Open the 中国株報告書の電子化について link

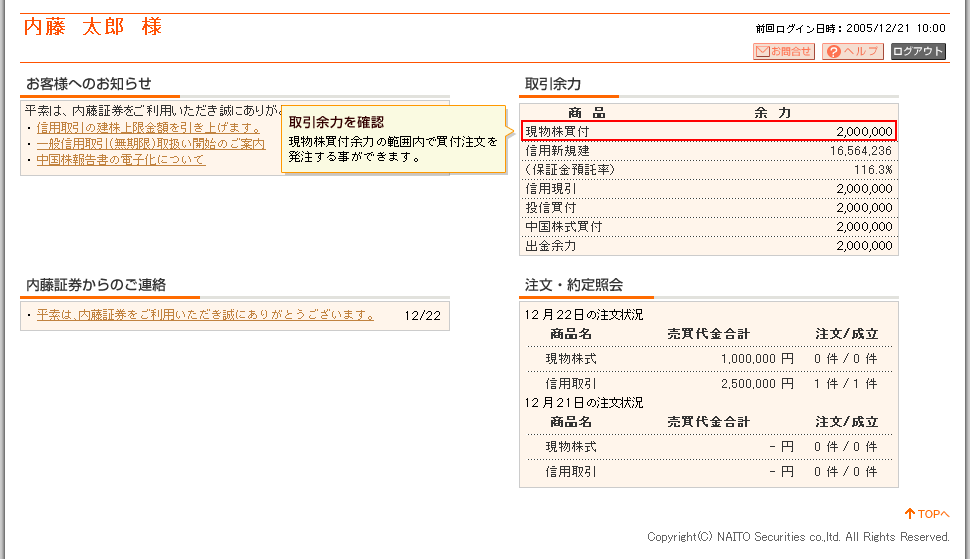point(120,159)
